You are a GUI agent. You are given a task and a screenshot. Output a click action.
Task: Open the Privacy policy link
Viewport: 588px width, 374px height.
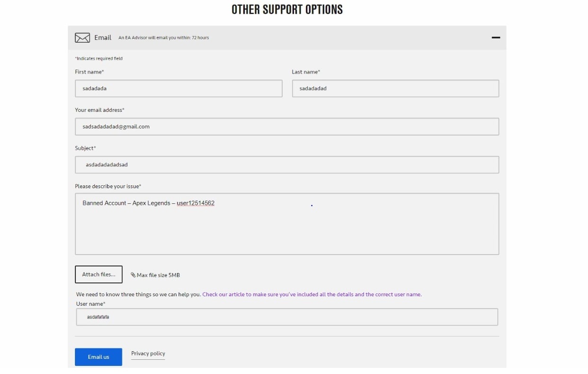[x=148, y=354]
